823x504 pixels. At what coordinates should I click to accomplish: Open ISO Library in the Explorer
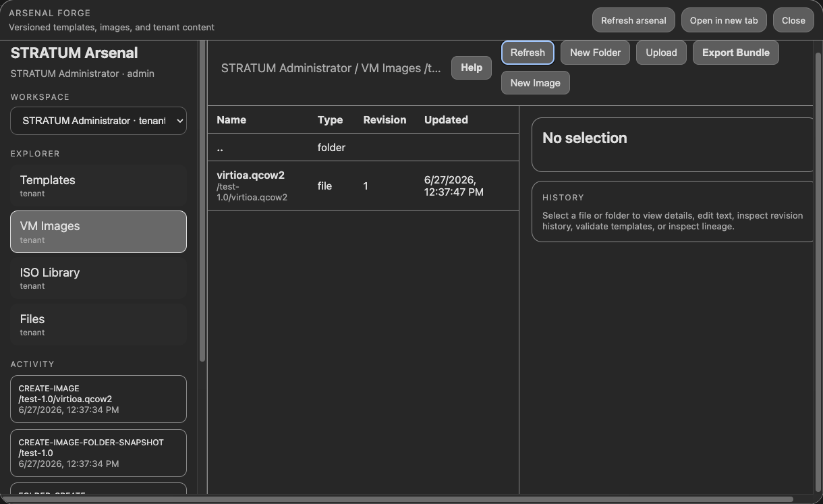98,278
